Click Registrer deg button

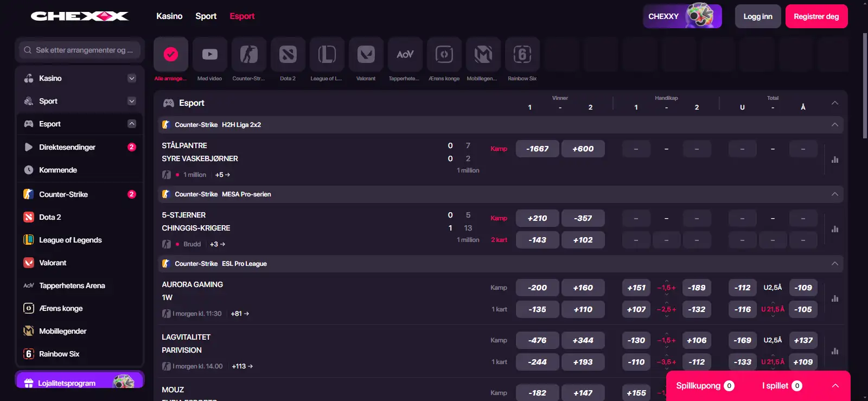[x=816, y=16]
